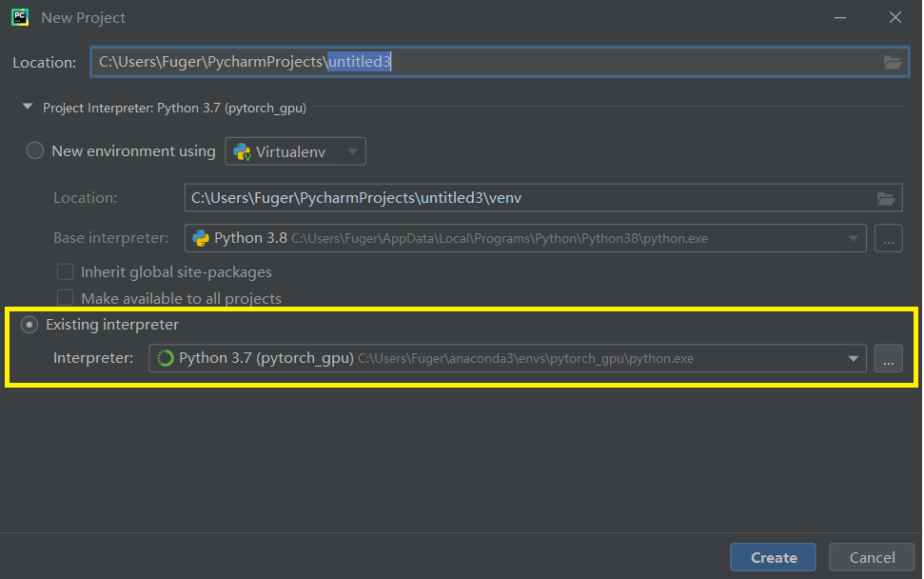
Task: Minimize the New Project dialog
Action: pyautogui.click(x=840, y=18)
